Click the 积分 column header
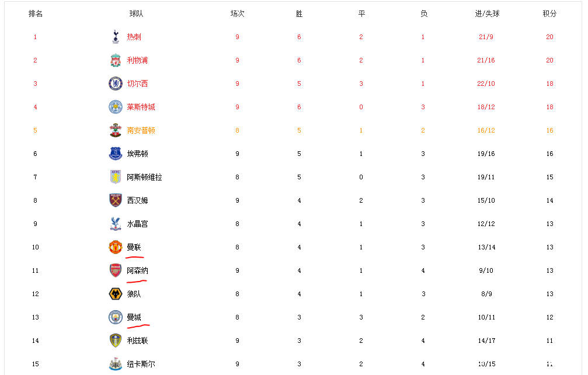Image resolution: width=588 pixels, height=375 pixels. tap(549, 13)
